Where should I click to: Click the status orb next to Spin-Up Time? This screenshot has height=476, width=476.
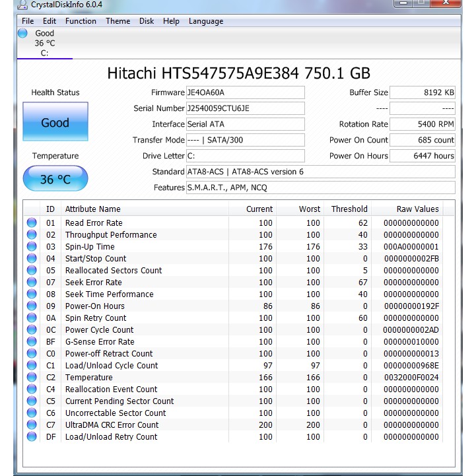pyautogui.click(x=32, y=247)
